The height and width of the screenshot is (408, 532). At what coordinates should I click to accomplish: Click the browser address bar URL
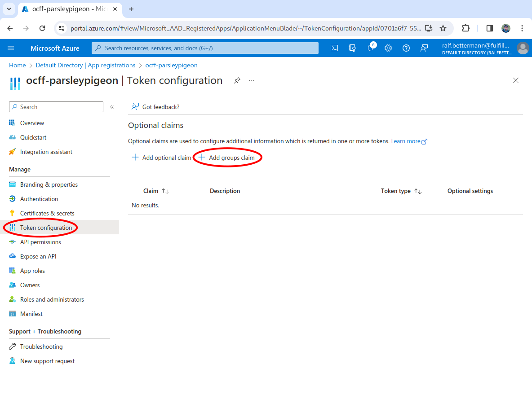point(245,28)
